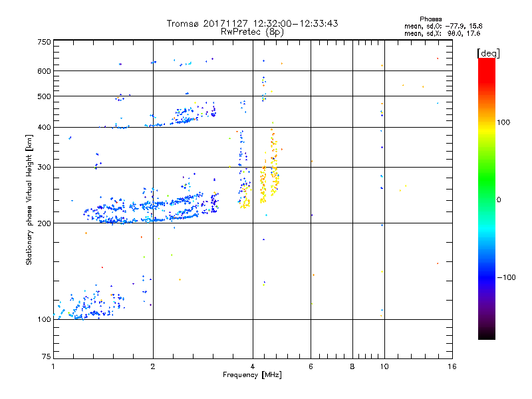Click the x-axis tick label "16"
Viewport: 532px width, 399px height.
(x=452, y=366)
